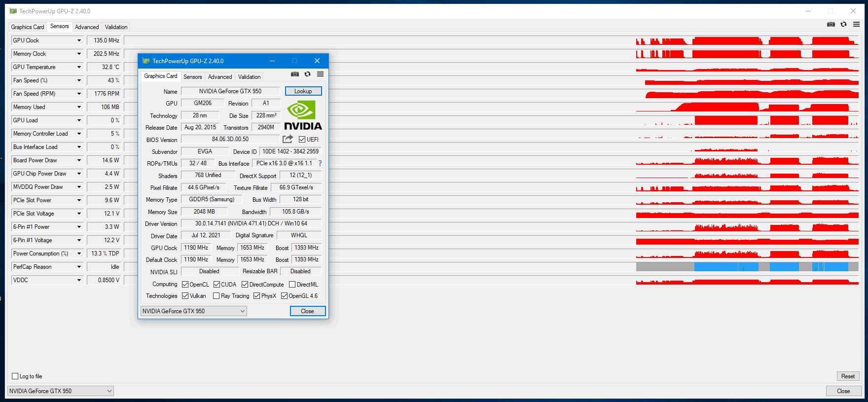Click the screenshot camera icon in the front GPU-Z window
Image resolution: width=868 pixels, height=402 pixels.
pos(295,74)
